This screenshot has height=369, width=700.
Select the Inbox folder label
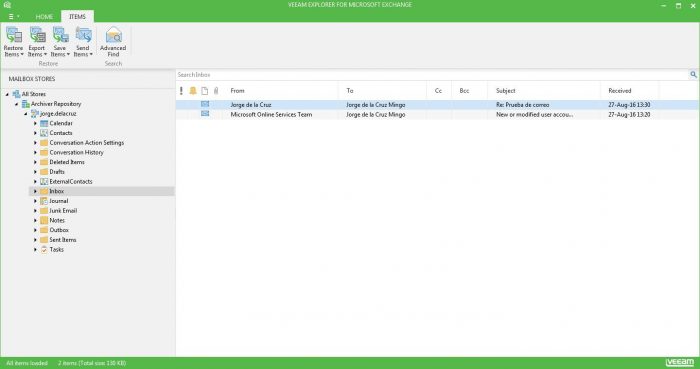[57, 191]
